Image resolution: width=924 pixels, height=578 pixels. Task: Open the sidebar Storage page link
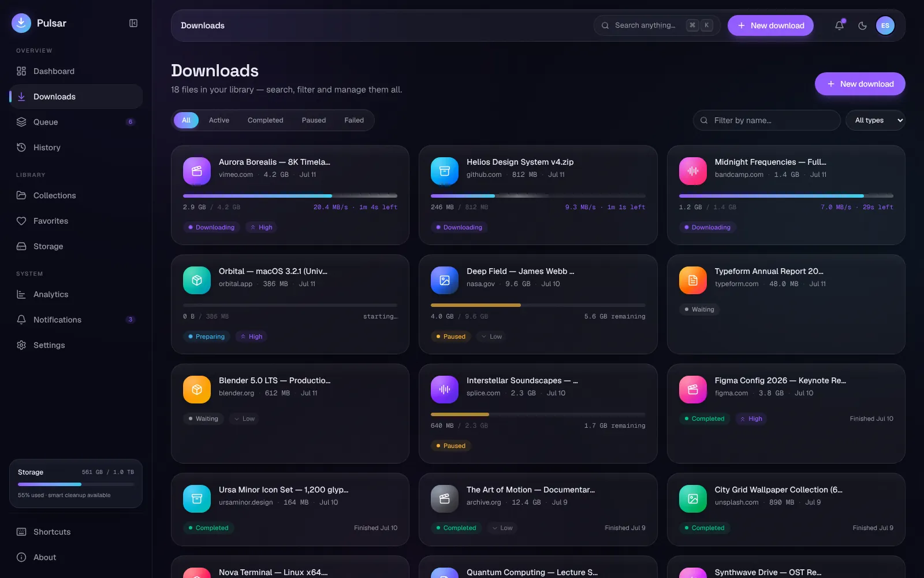click(x=76, y=246)
